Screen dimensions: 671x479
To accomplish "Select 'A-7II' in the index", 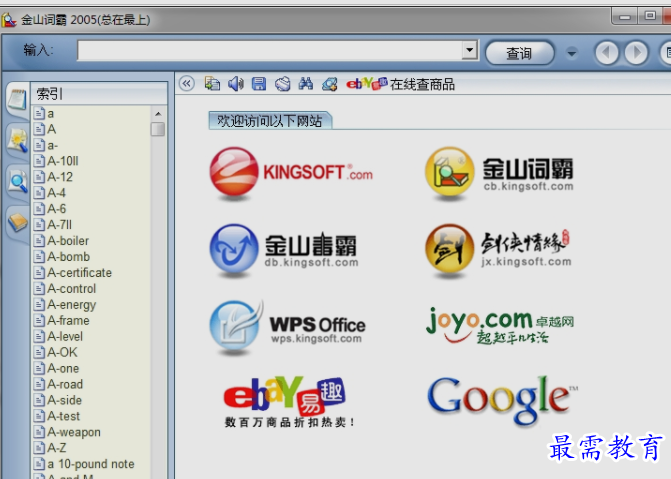I will 59,225.
